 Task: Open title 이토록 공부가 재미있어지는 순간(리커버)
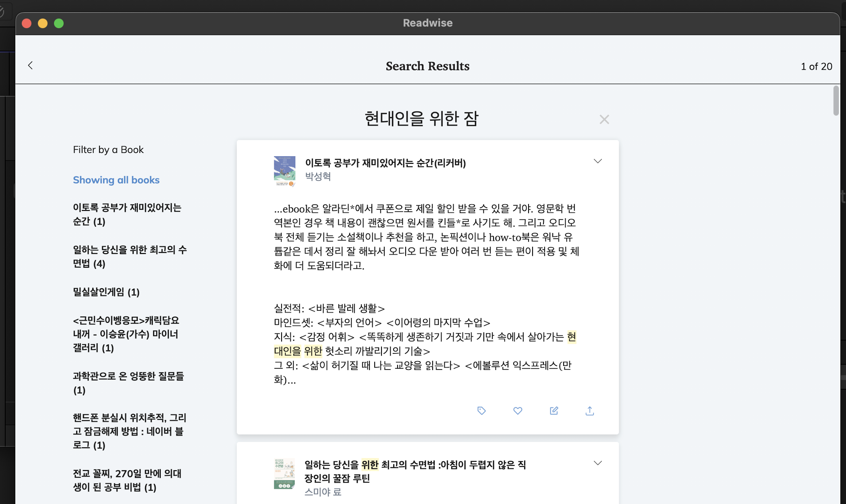(x=386, y=163)
